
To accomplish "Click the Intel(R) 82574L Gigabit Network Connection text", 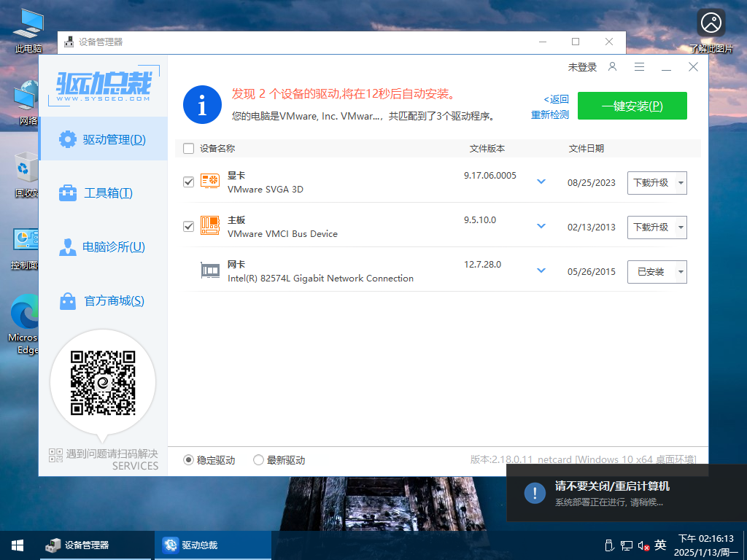I will (321, 279).
